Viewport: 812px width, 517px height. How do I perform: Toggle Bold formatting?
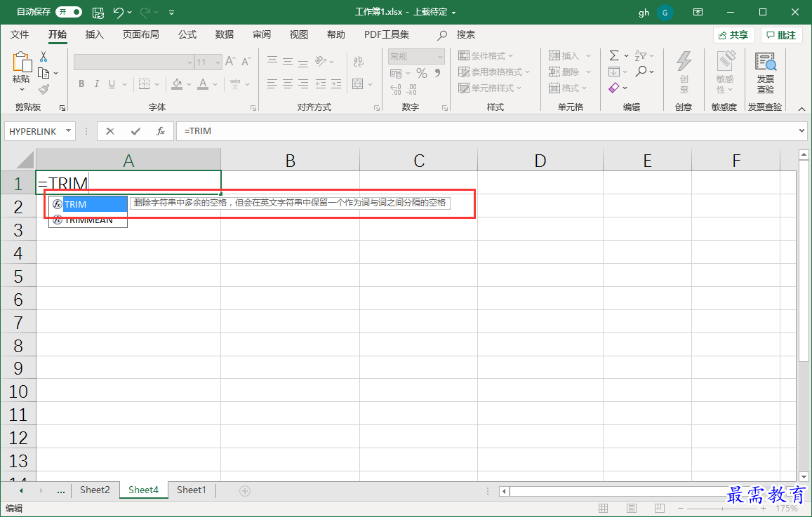81,84
